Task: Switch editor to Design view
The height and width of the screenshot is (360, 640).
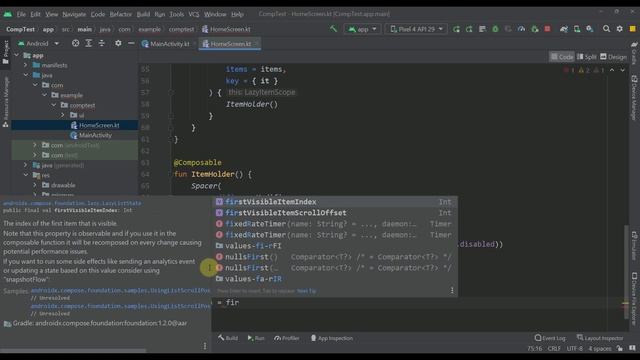Action: tap(613, 57)
